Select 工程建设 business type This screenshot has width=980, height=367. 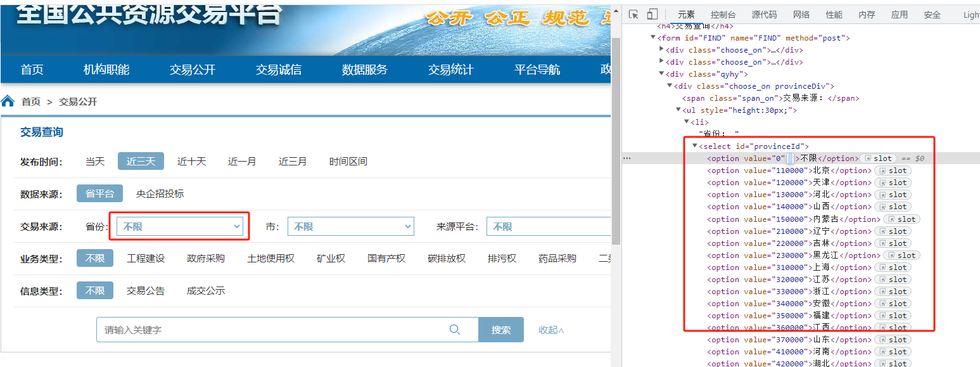click(x=146, y=258)
